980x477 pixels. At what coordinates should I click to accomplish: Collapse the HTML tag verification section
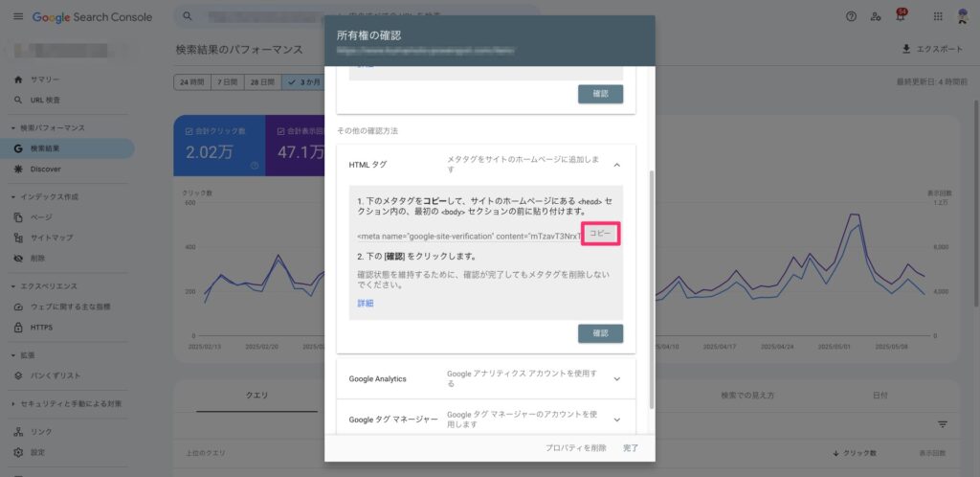pyautogui.click(x=617, y=165)
